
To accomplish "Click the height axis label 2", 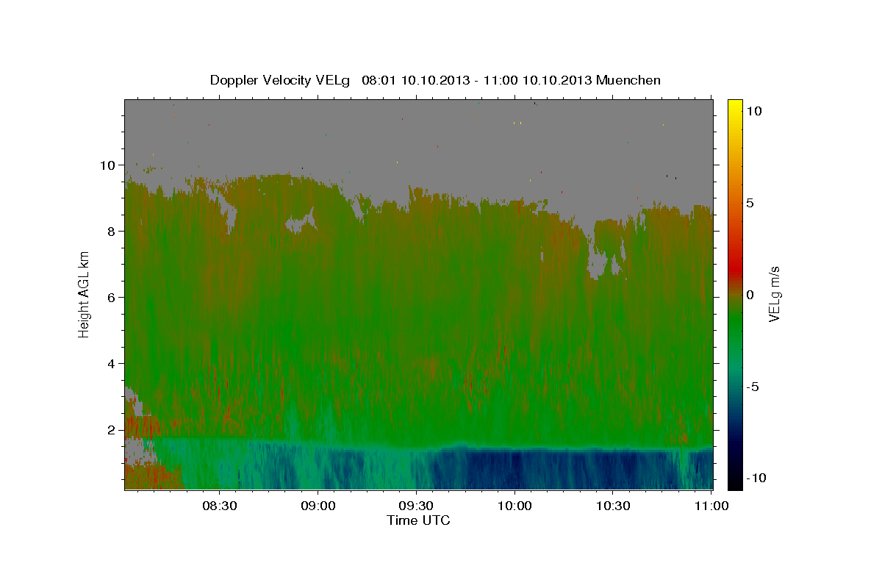I will [112, 429].
